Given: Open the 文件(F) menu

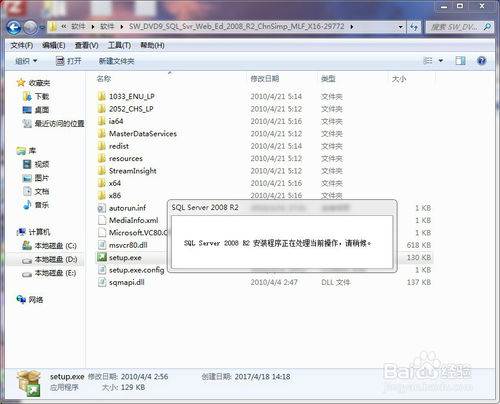Looking at the screenshot, I should (x=22, y=45).
